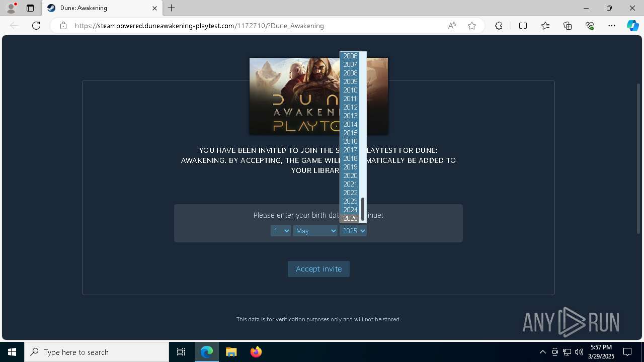
Task: Open the birth month dropdown
Action: 315,231
